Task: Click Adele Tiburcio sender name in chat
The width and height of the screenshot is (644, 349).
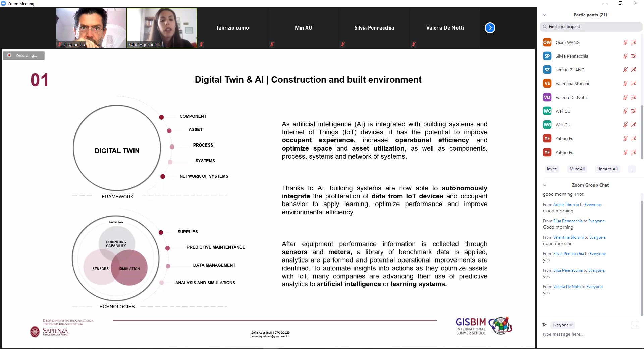Action: (566, 205)
